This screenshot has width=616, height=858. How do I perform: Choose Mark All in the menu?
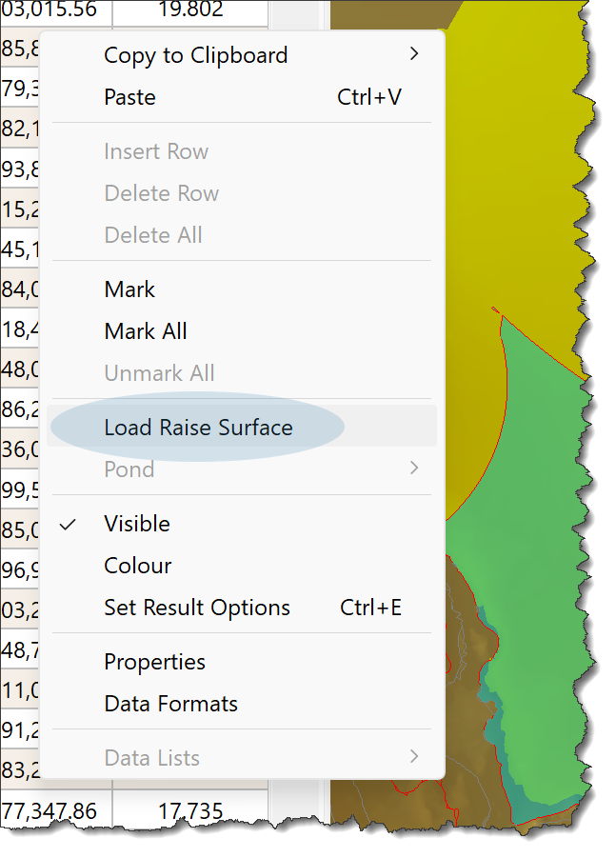click(241, 331)
